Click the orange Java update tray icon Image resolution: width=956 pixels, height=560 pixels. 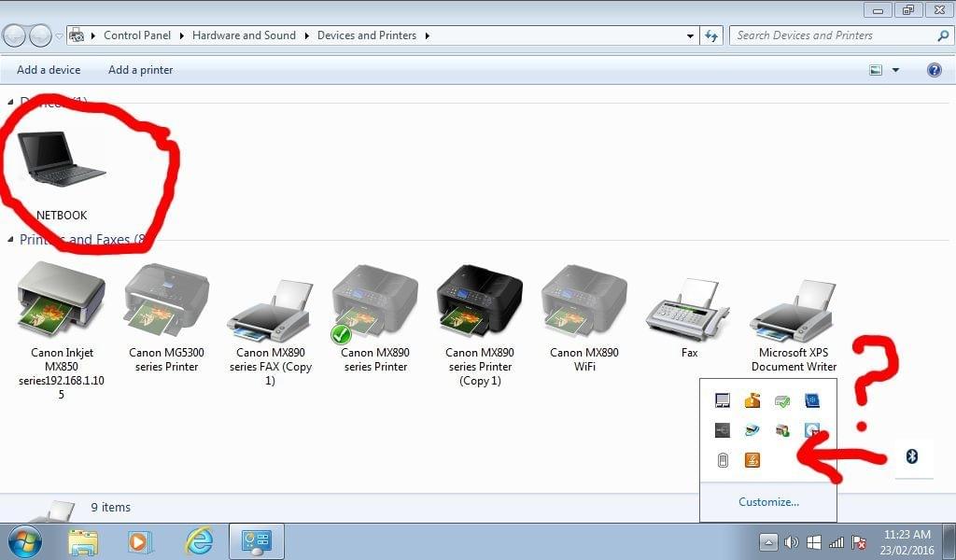(x=752, y=460)
